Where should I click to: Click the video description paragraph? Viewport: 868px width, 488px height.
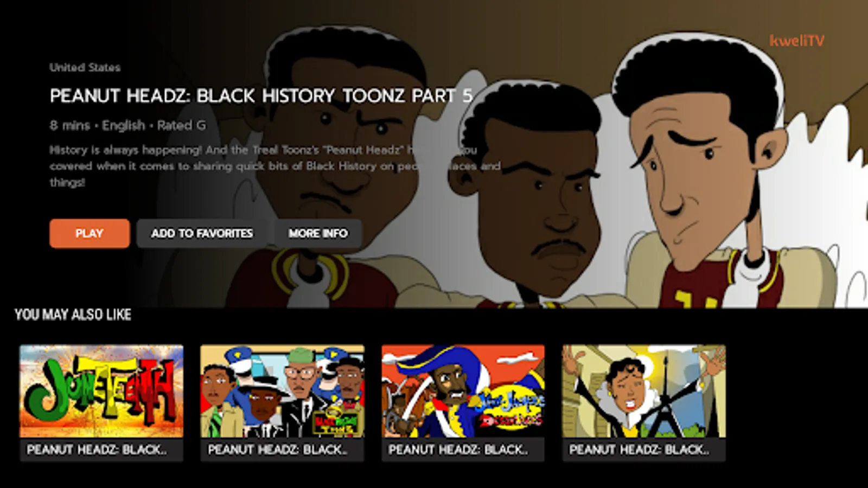[275, 166]
